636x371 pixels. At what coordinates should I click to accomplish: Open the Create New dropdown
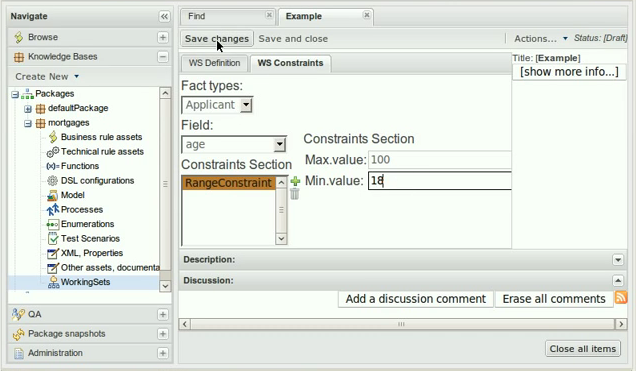[47, 76]
